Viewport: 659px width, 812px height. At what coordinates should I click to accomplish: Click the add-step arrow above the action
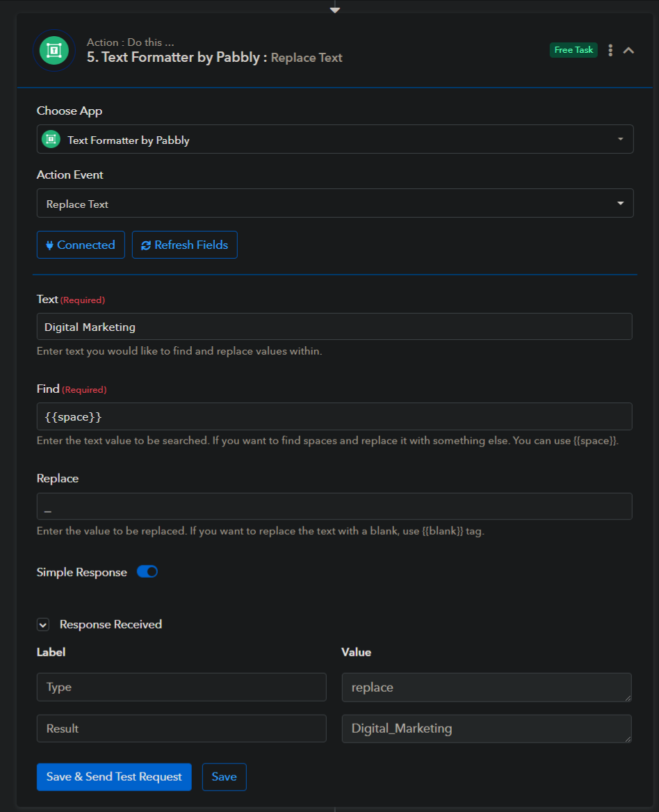pyautogui.click(x=335, y=10)
